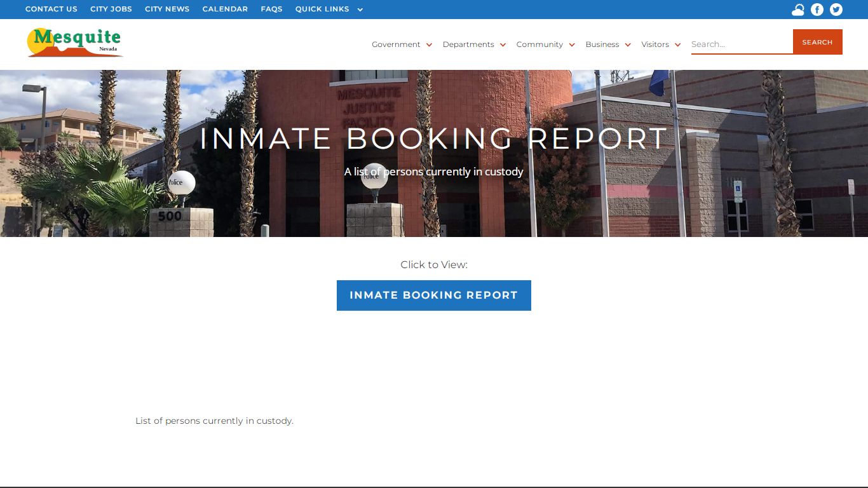Open the weather cloud icon
The height and width of the screenshot is (488, 868).
[798, 10]
